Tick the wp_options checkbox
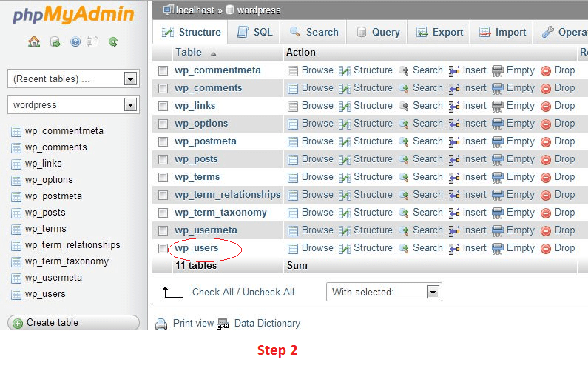 (x=163, y=124)
